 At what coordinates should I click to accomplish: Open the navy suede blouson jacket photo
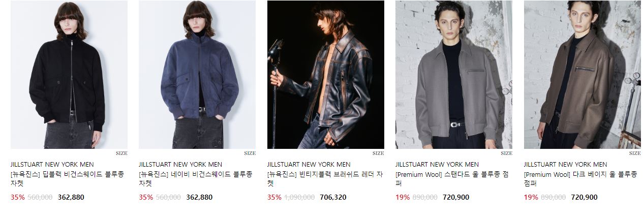pyautogui.click(x=197, y=75)
